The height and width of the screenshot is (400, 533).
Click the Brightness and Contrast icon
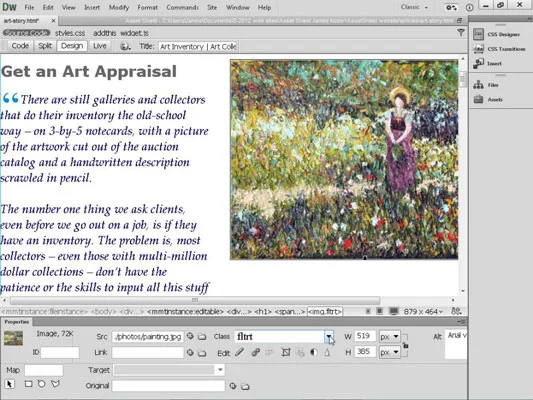click(313, 352)
